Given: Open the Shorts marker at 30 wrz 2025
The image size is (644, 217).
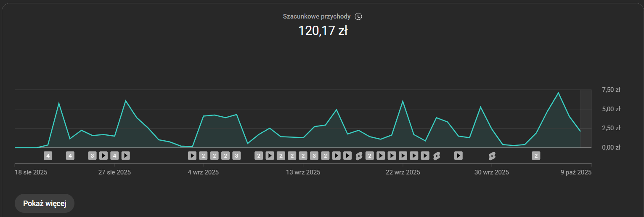Looking at the screenshot, I should click(x=492, y=156).
